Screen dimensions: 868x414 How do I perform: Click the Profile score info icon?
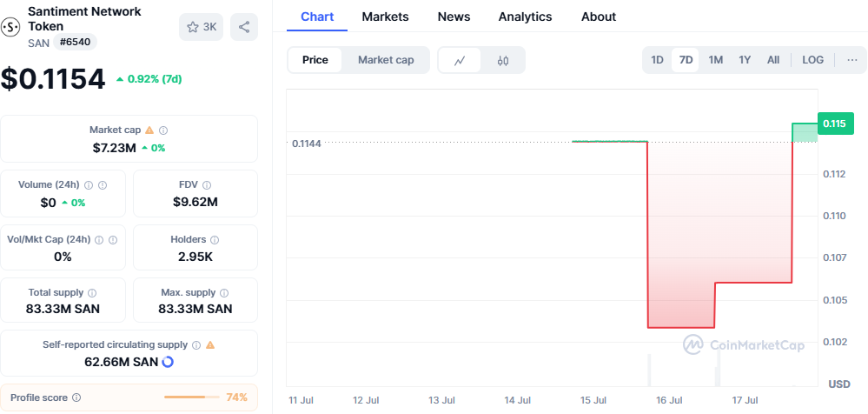pos(76,397)
